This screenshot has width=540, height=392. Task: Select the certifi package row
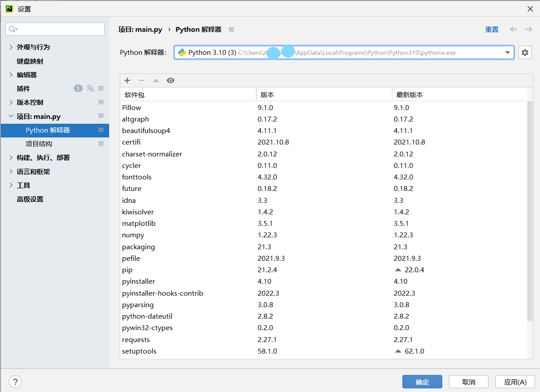[323, 142]
